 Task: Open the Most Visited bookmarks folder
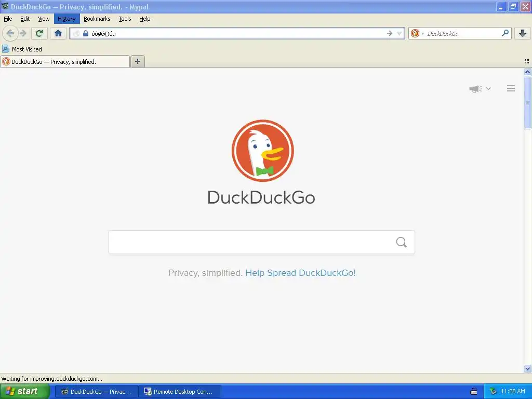tap(22, 49)
